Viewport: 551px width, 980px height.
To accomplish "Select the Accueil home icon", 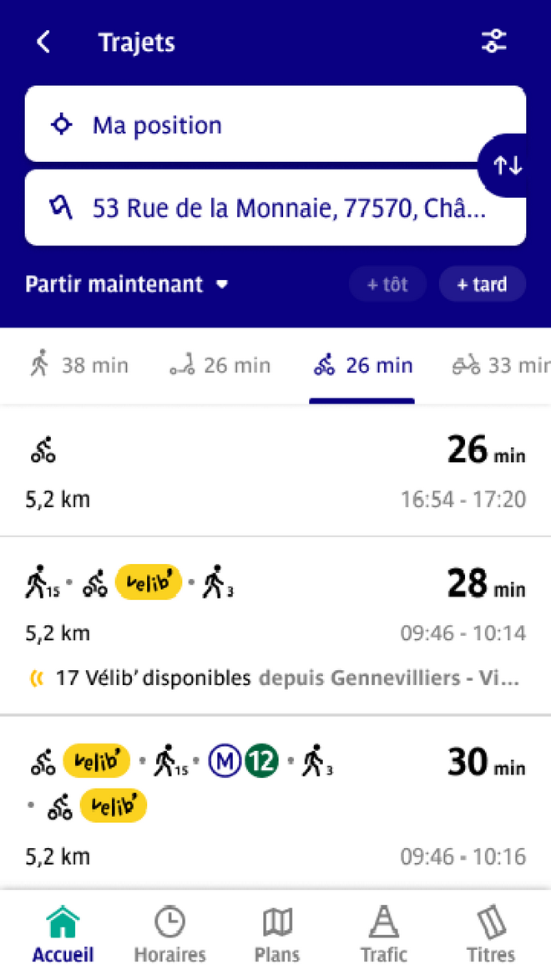I will pyautogui.click(x=63, y=922).
